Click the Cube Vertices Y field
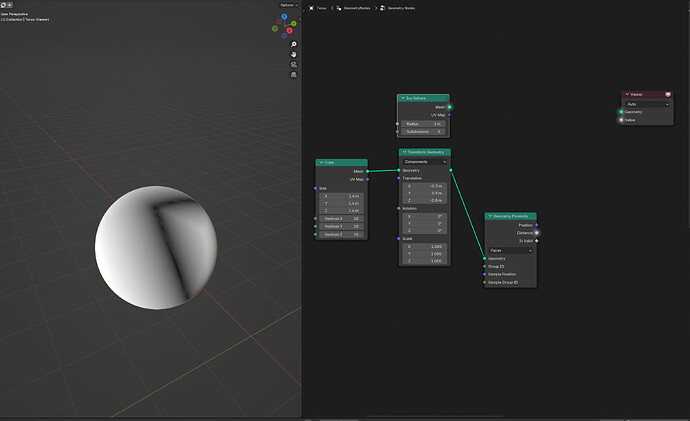This screenshot has width=690, height=421. pyautogui.click(x=341, y=227)
